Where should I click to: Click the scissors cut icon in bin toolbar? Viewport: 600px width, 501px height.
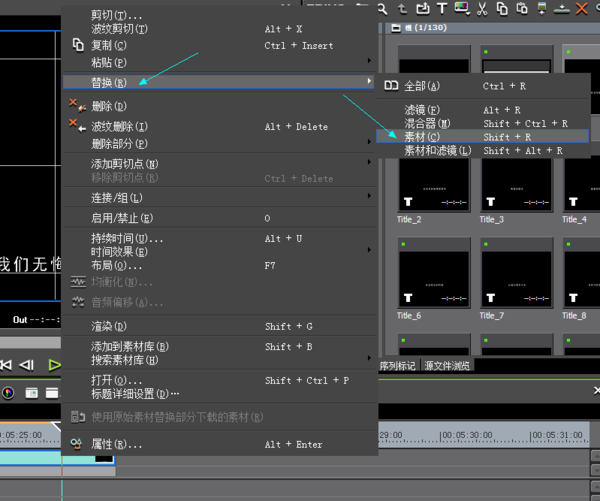tap(482, 8)
